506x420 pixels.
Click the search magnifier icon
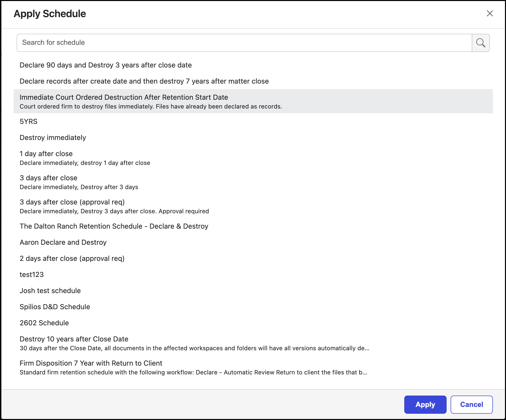pyautogui.click(x=481, y=43)
